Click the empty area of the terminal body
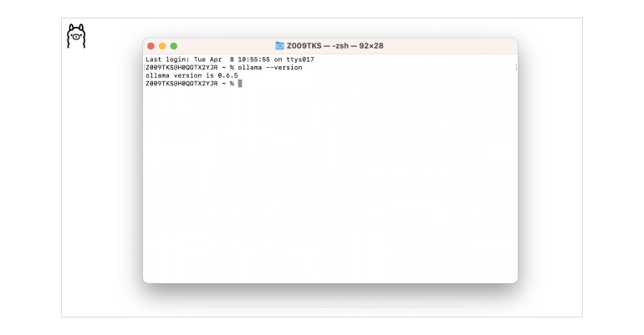644x335 pixels. (x=330, y=184)
